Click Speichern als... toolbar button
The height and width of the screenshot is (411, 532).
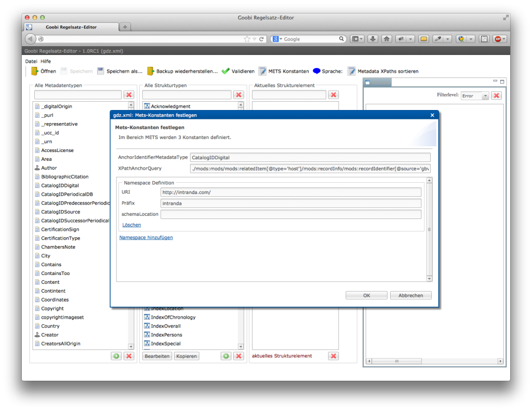click(120, 71)
